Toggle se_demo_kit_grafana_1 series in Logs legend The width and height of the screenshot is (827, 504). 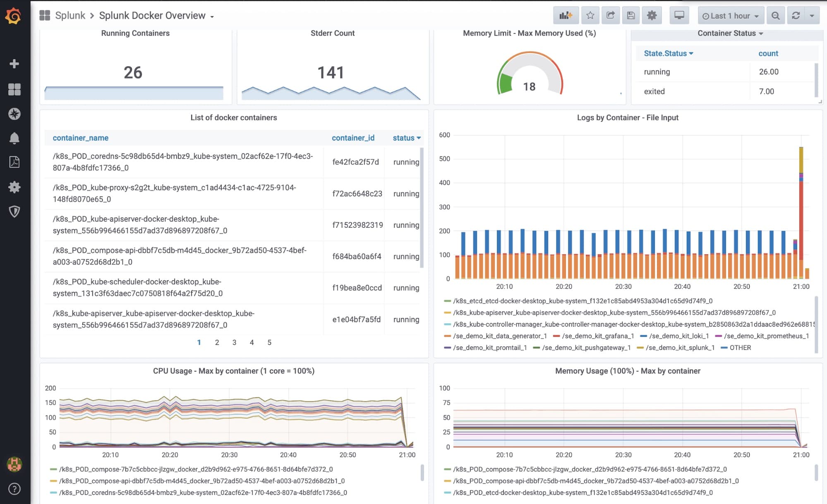(597, 336)
